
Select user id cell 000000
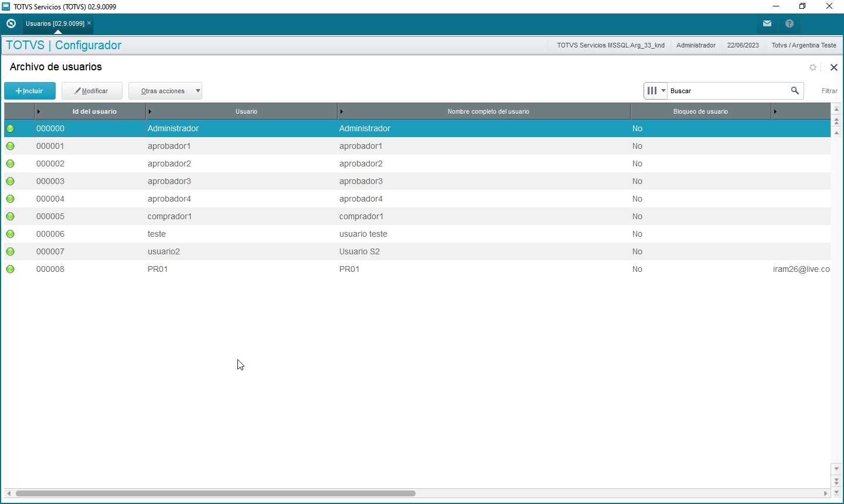pos(90,128)
